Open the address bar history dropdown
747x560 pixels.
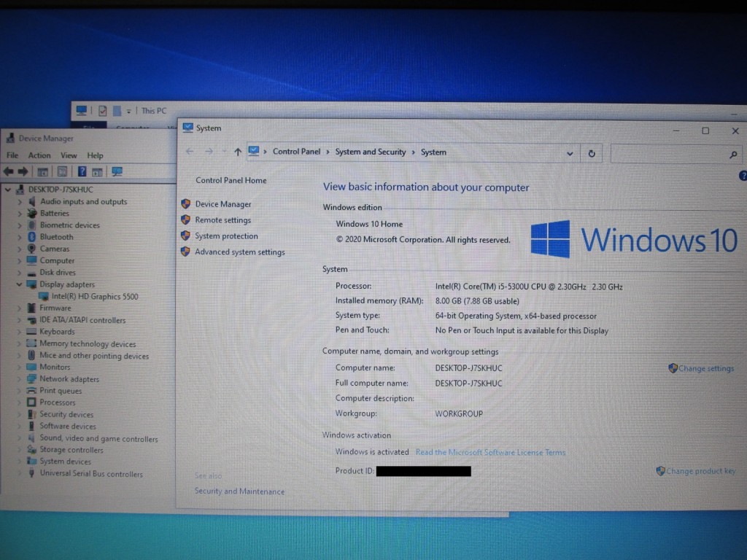[569, 153]
